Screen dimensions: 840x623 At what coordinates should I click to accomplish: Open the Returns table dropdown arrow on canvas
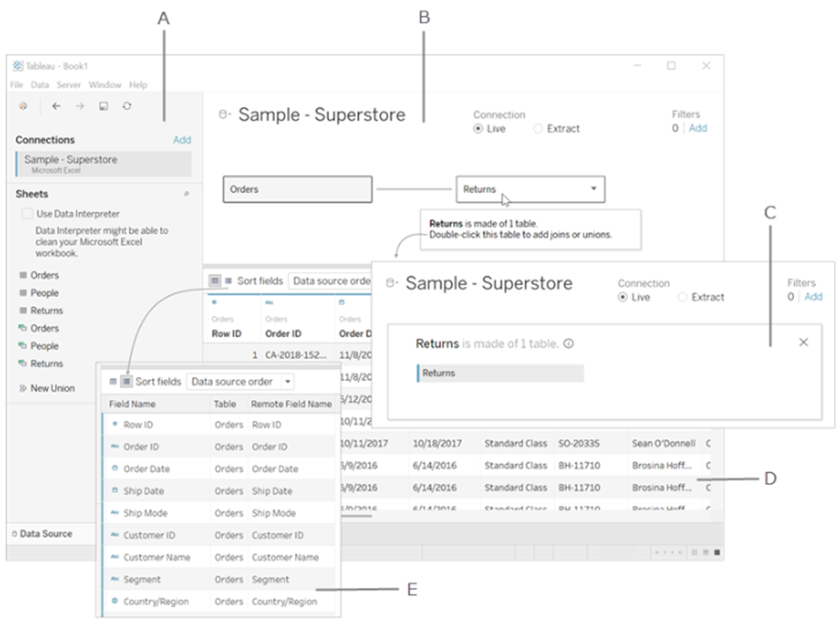point(594,188)
